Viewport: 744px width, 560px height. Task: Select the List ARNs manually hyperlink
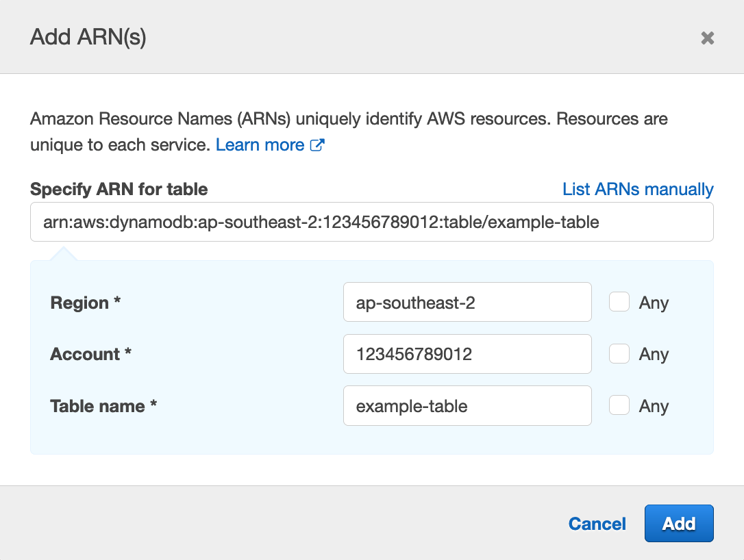click(x=637, y=189)
